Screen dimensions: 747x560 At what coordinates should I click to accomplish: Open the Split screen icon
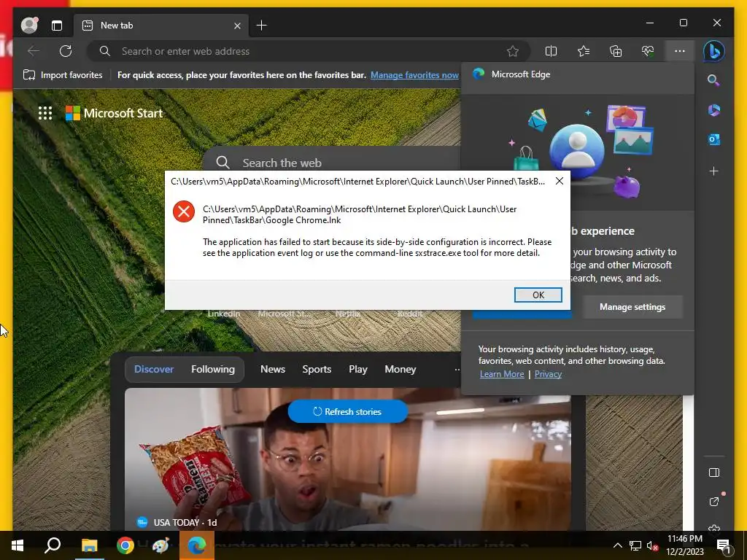(551, 51)
